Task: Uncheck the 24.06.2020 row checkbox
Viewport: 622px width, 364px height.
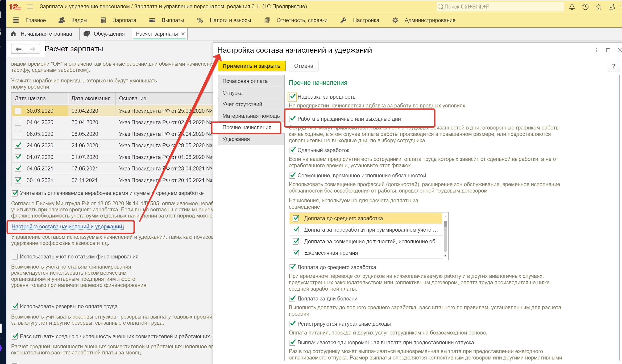Action: [18, 145]
